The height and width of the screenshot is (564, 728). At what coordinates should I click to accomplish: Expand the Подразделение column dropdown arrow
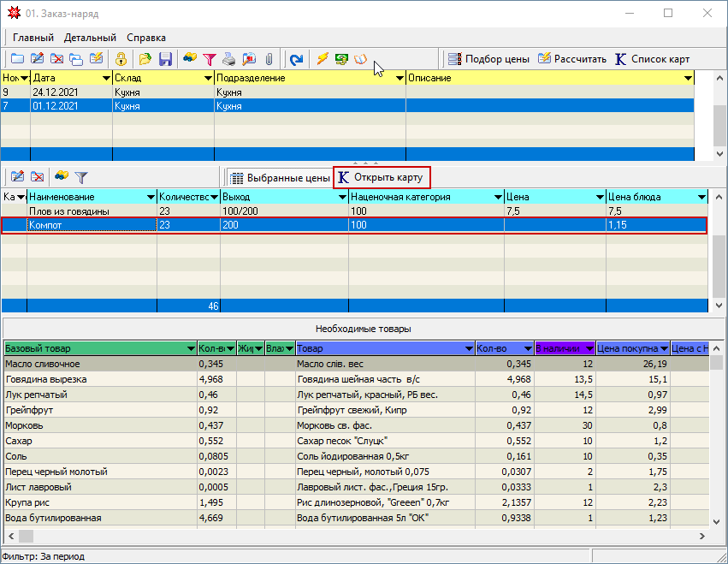click(x=399, y=78)
